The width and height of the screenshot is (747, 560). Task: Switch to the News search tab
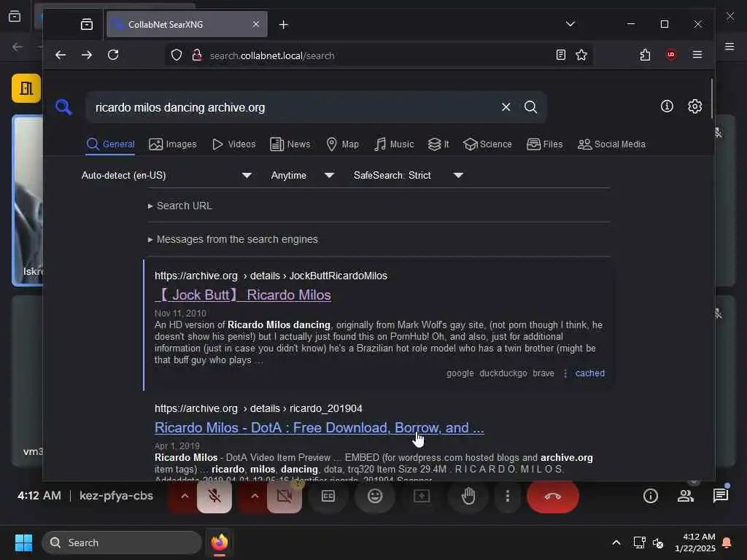[290, 144]
